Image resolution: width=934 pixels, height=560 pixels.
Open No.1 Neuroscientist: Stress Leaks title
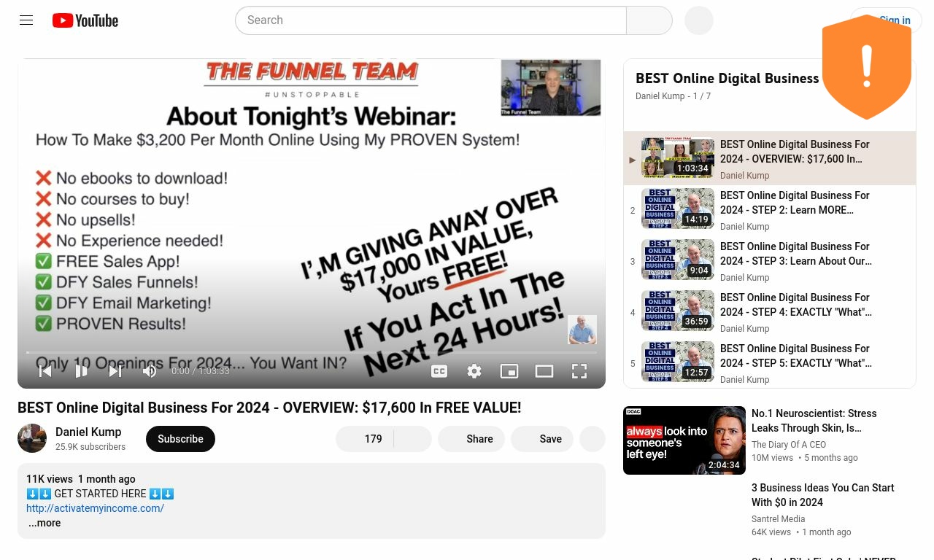(814, 421)
